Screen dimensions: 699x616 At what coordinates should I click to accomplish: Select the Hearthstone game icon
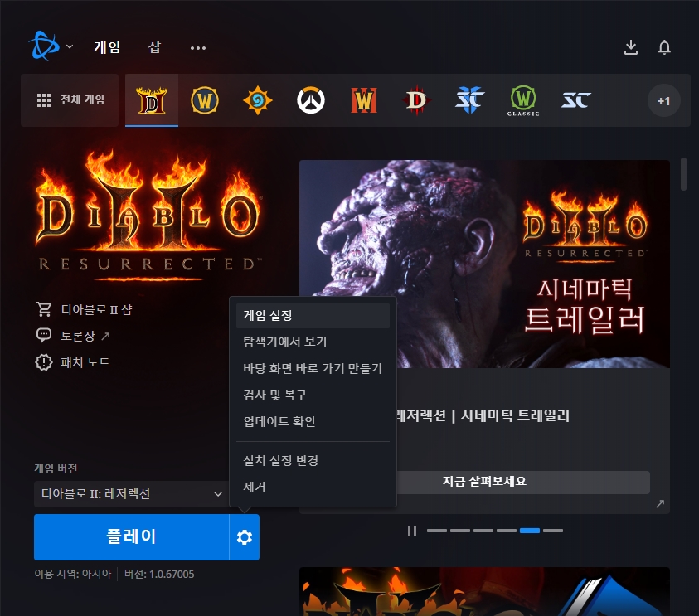coord(258,100)
